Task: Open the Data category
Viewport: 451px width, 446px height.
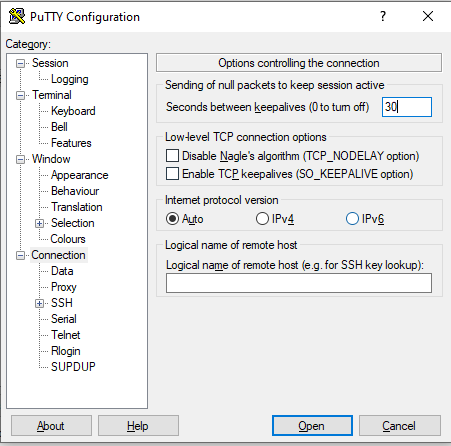Action: pyautogui.click(x=62, y=271)
